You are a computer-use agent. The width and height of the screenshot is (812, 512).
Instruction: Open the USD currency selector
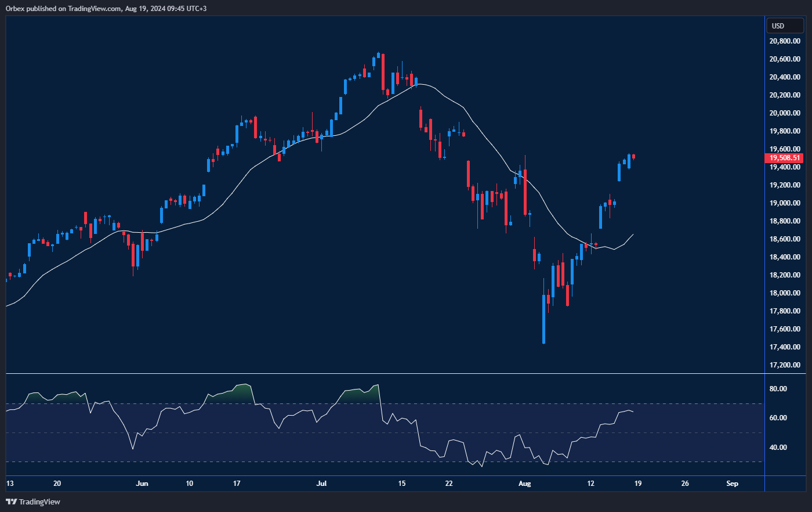click(785, 26)
